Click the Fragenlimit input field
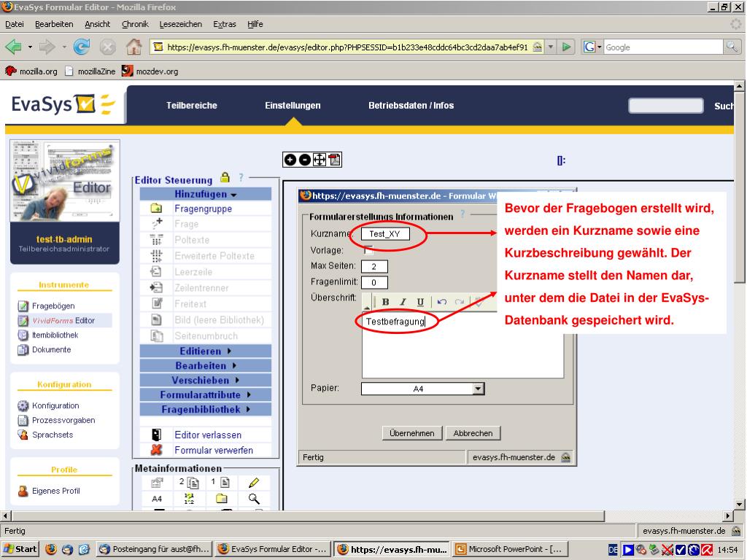 (x=374, y=282)
